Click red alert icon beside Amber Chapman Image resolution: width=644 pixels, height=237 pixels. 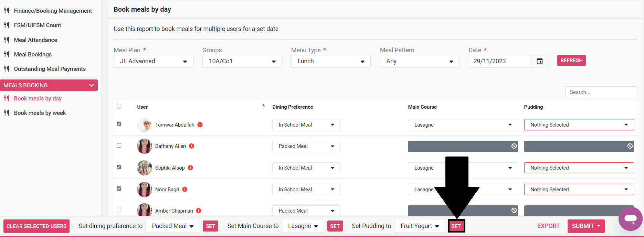pyautogui.click(x=199, y=211)
